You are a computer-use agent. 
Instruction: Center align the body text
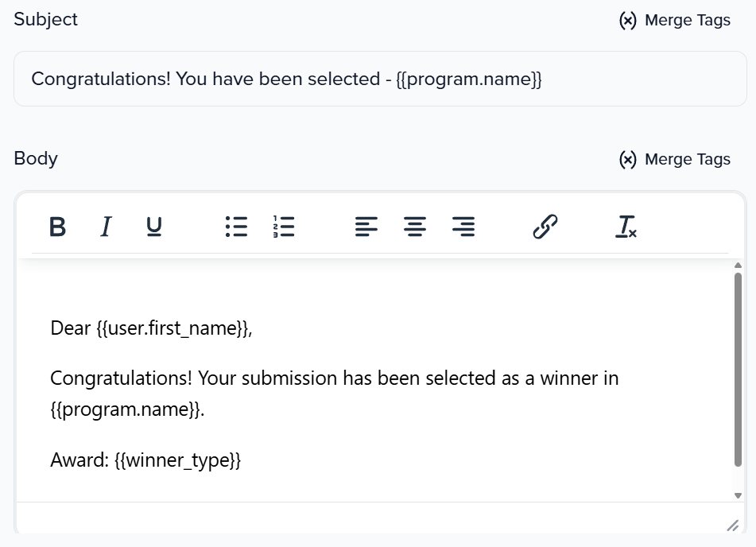414,227
